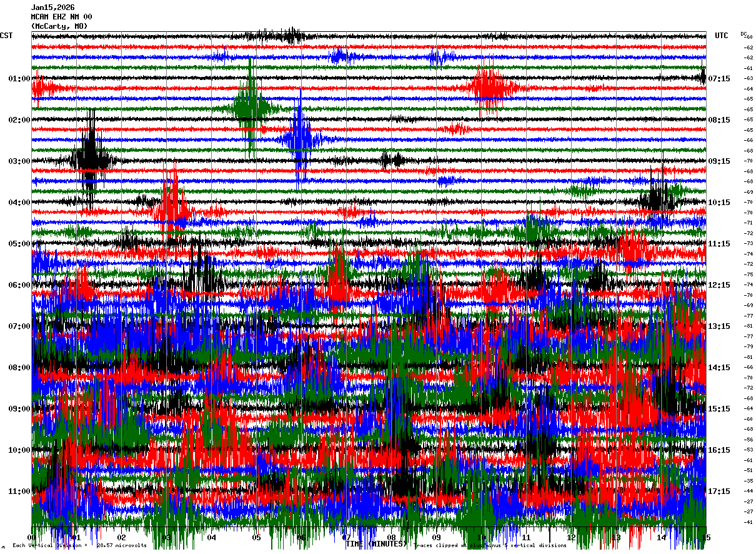Click the traces clipped note

(492, 545)
